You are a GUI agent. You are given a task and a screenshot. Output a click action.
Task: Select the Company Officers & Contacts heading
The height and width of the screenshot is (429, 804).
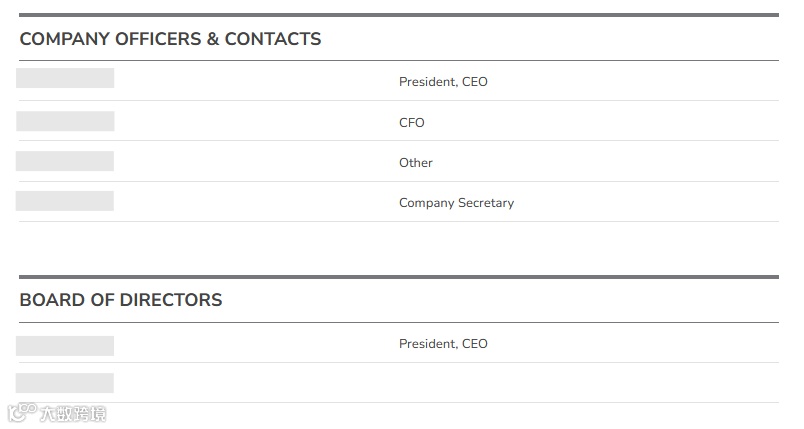coord(170,39)
